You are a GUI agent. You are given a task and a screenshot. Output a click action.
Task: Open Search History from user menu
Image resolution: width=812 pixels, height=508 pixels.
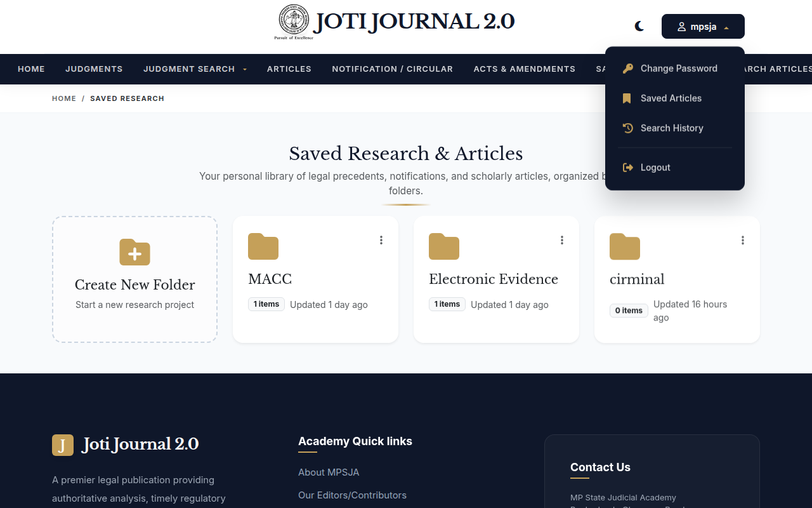point(675,128)
